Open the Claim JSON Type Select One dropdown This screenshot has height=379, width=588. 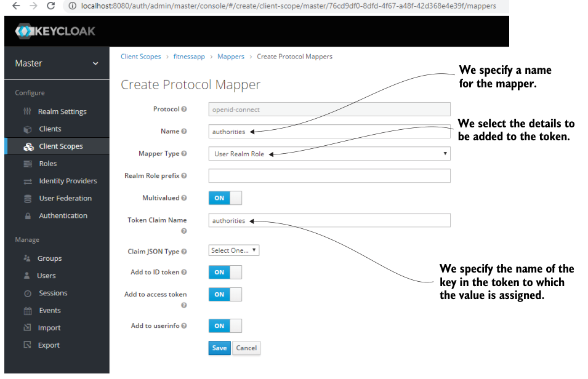(x=233, y=250)
